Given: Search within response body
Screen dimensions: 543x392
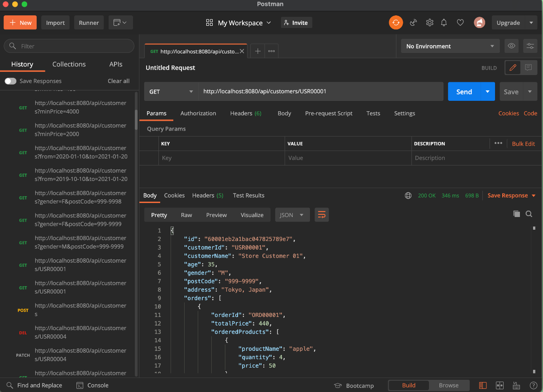Looking at the screenshot, I should tap(529, 214).
